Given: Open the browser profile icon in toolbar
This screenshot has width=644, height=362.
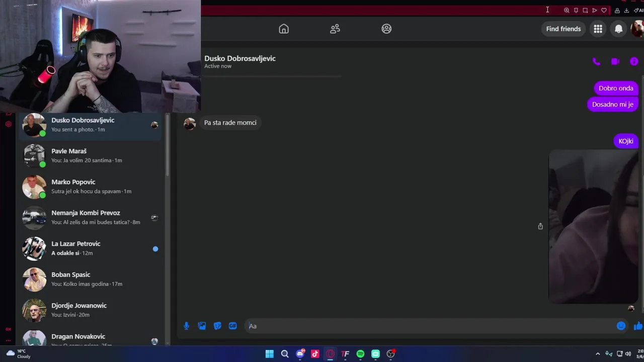Looking at the screenshot, I should click(x=617, y=10).
